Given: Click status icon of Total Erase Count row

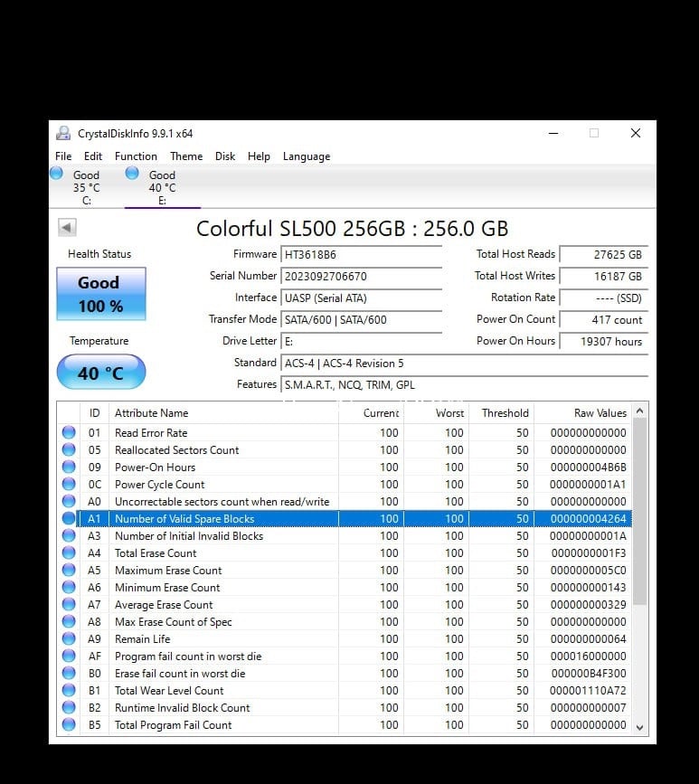Looking at the screenshot, I should click(69, 553).
